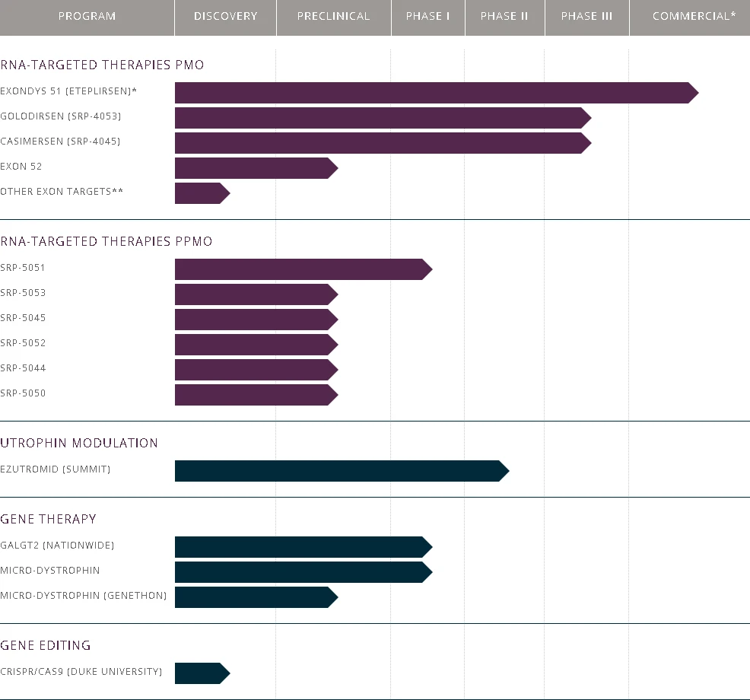Click the PHASE II column header

(504, 17)
